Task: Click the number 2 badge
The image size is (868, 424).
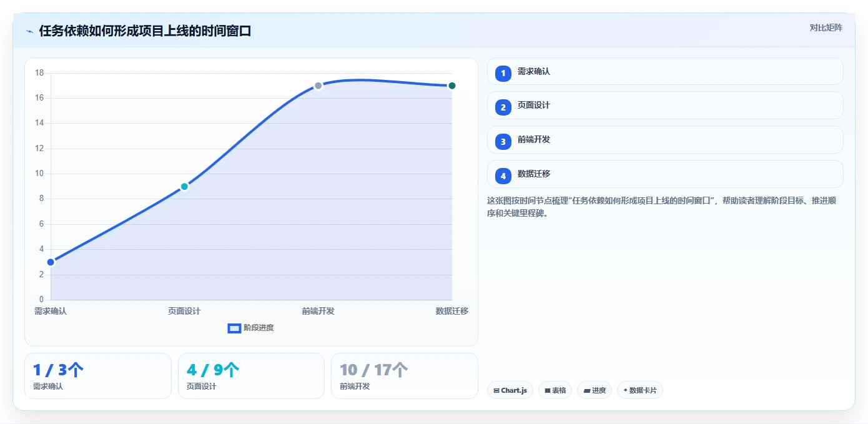Action: pyautogui.click(x=503, y=107)
